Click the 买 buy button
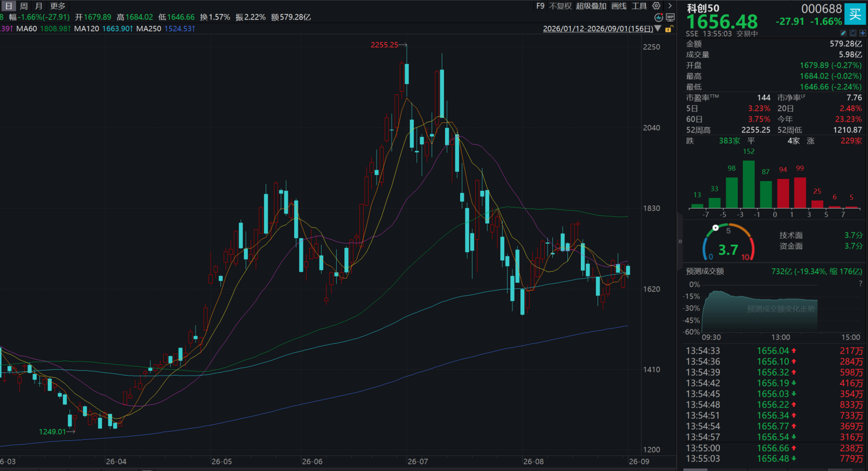Screen dimensions: 868x471 click(855, 14)
